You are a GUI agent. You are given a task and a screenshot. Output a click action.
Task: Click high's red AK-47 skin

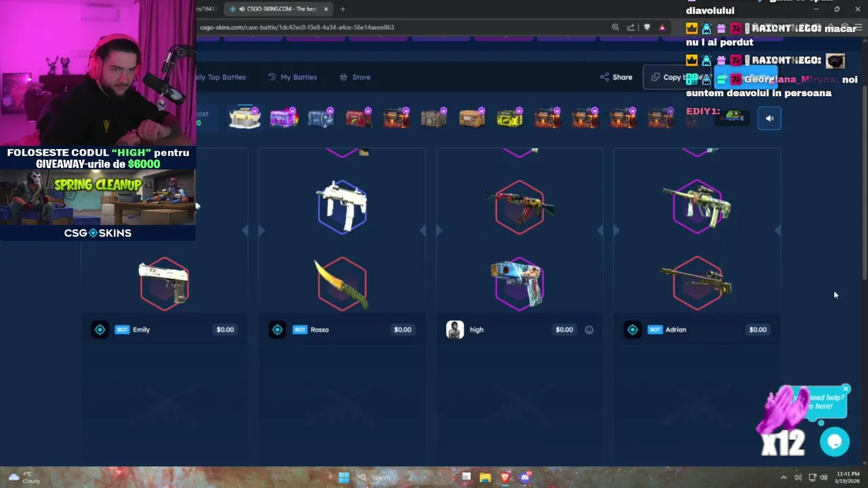519,206
